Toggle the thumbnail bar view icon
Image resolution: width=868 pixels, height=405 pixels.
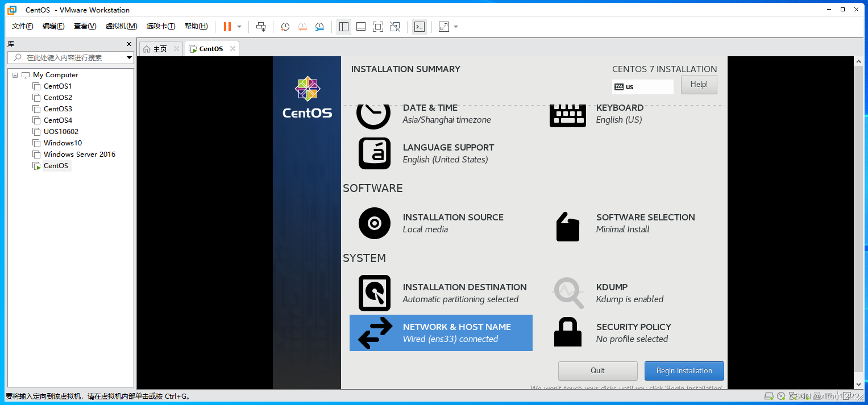(360, 27)
